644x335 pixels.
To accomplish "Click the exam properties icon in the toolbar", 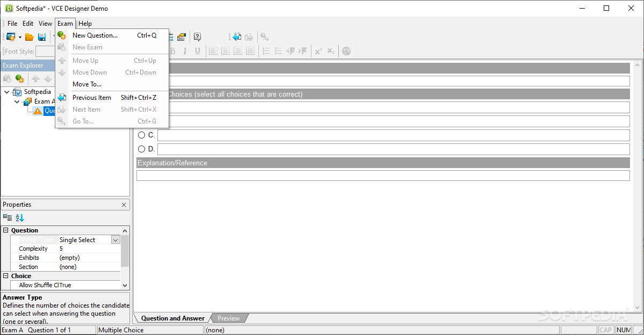I will (x=182, y=37).
